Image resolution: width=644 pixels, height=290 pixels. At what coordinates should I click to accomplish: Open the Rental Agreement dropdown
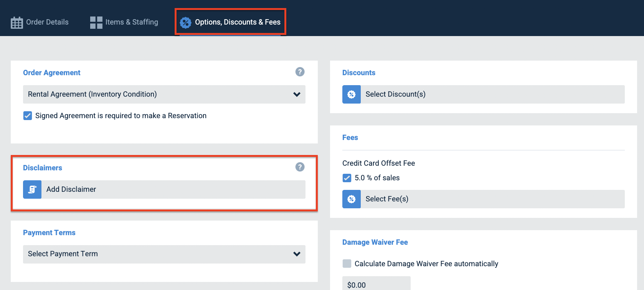click(x=164, y=94)
